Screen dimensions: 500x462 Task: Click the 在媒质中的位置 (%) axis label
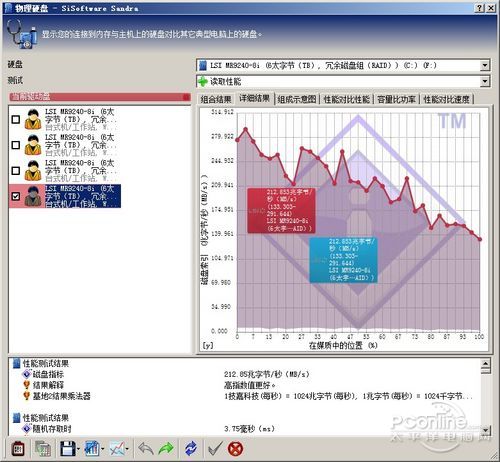click(x=343, y=345)
